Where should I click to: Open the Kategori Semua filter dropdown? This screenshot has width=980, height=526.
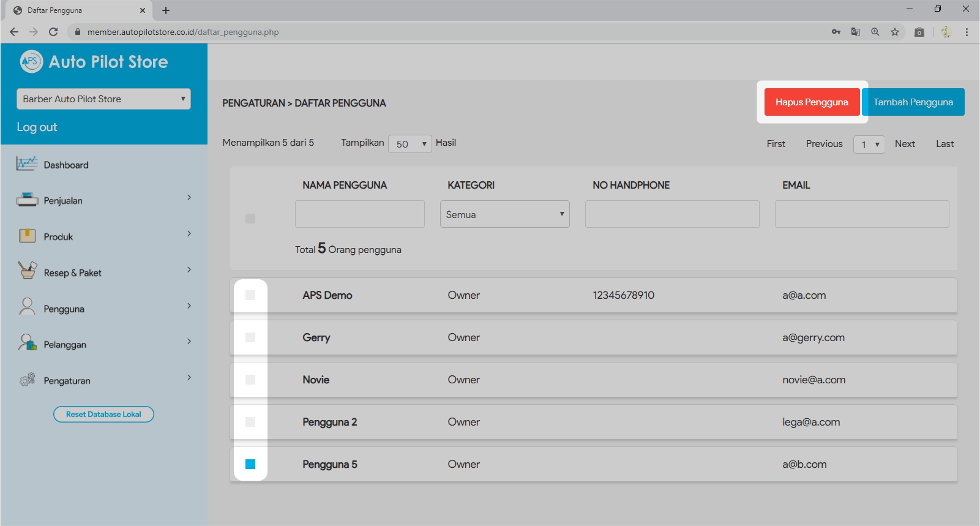click(504, 214)
